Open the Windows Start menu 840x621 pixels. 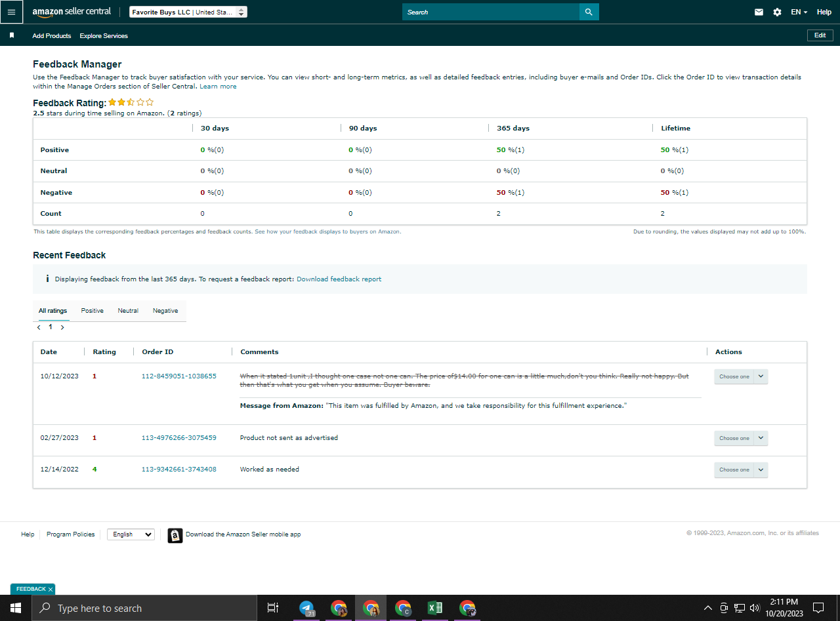click(x=16, y=608)
